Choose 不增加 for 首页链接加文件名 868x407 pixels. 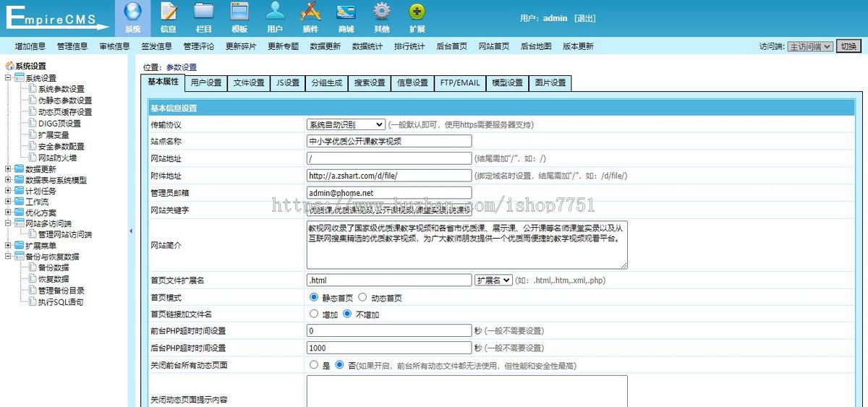point(347,314)
